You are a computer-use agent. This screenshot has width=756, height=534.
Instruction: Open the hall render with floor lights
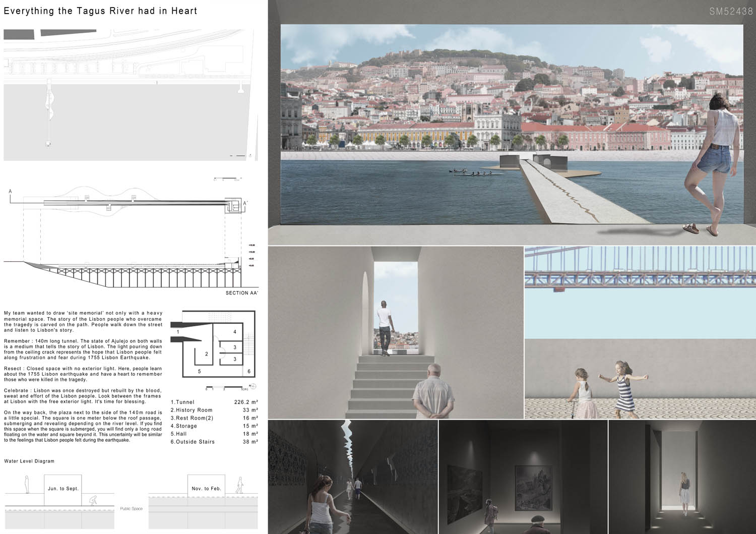click(x=682, y=477)
